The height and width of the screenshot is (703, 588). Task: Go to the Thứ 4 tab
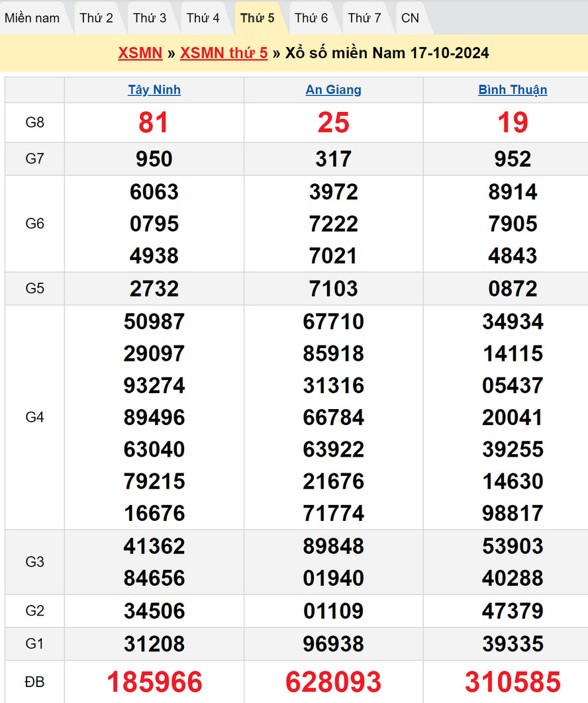point(203,18)
